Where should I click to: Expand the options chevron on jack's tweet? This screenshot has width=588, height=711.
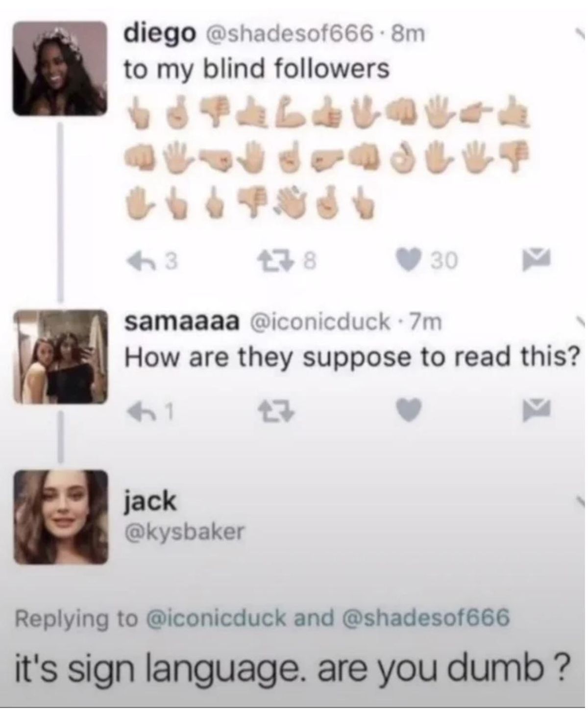[580, 501]
